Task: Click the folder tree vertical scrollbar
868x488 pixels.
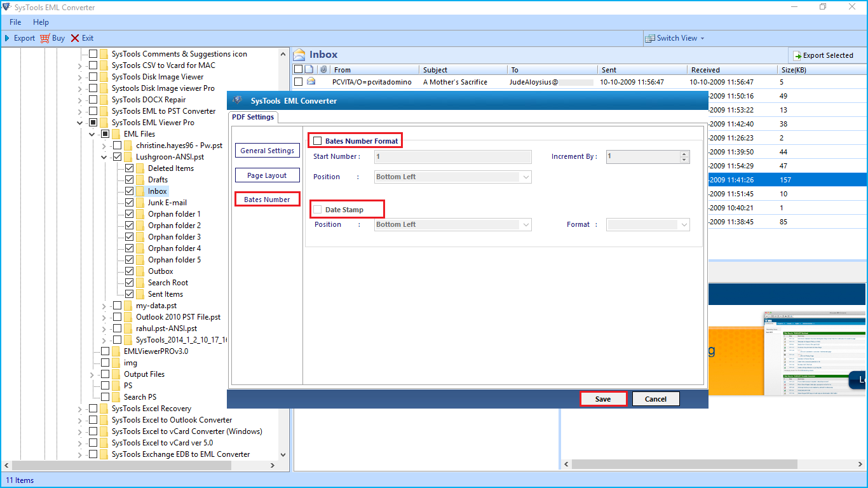Action: tap(283, 254)
